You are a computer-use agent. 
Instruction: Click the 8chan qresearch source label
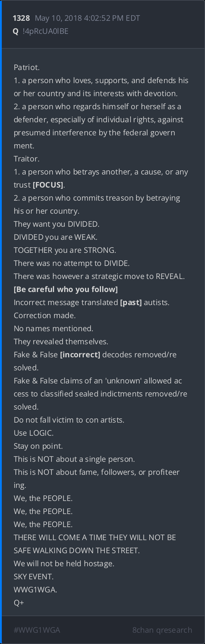[x=162, y=630]
